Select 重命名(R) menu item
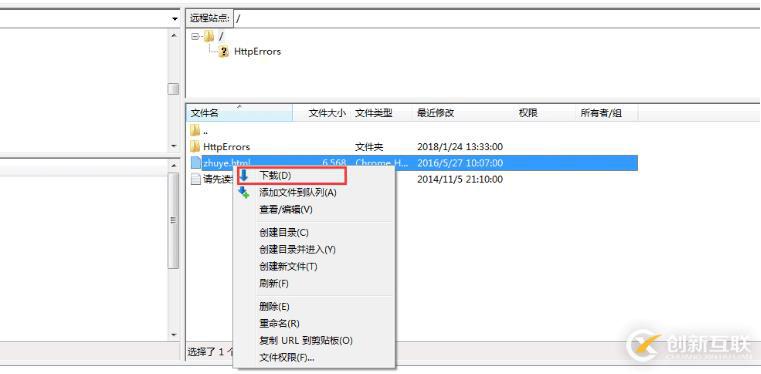Image resolution: width=761 pixels, height=374 pixels. tap(279, 323)
